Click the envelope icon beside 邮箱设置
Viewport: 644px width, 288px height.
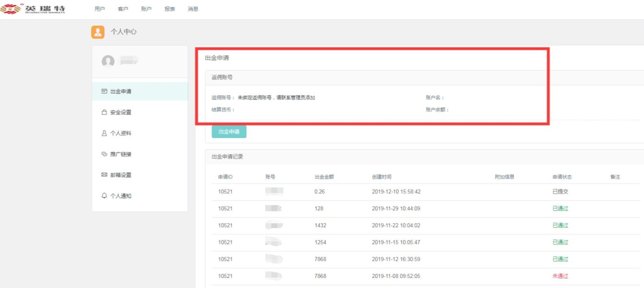tap(104, 175)
